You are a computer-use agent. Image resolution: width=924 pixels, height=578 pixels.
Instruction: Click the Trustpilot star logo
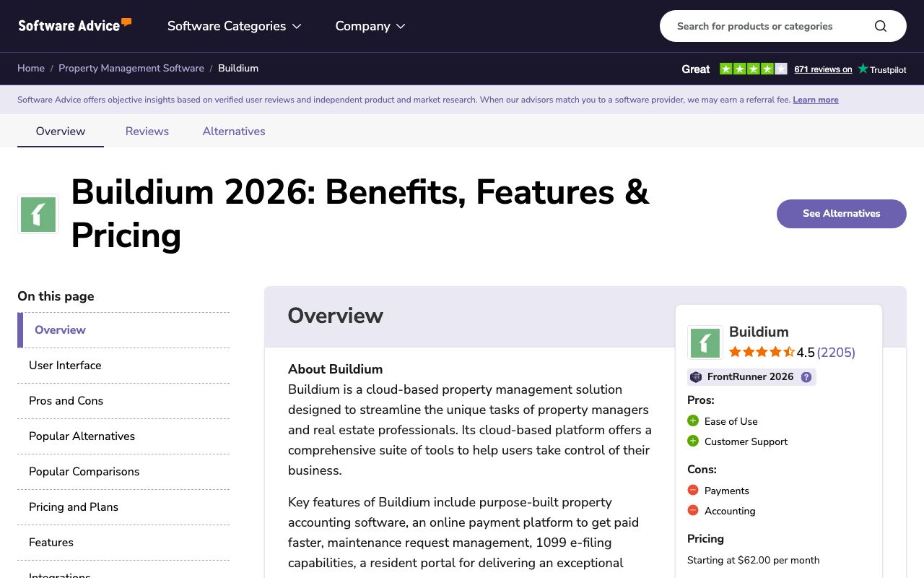[863, 69]
